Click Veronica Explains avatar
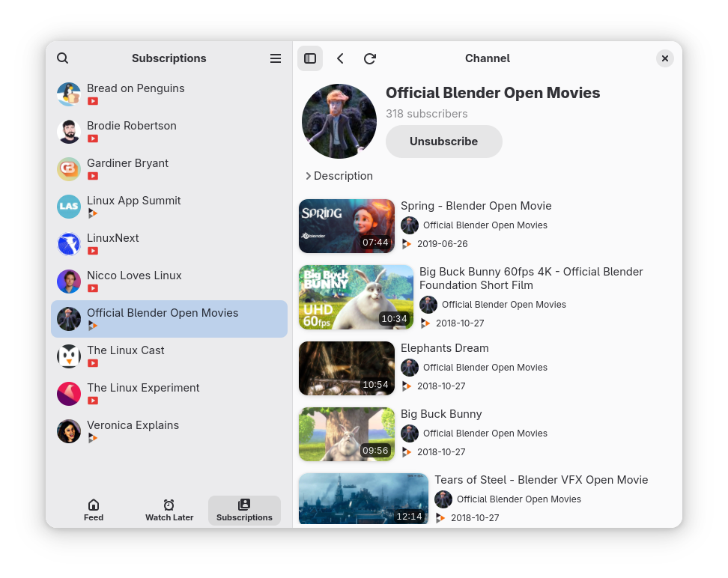Screen dimensions: 728x578 [x=69, y=431]
